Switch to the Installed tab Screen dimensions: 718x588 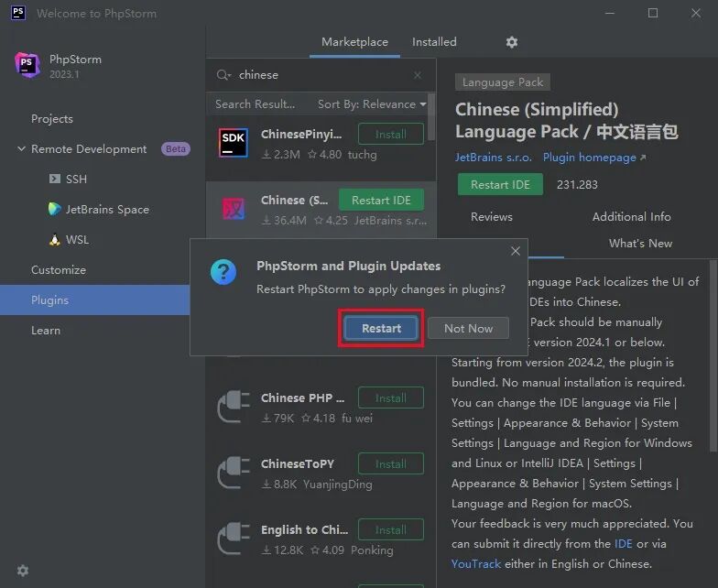click(x=434, y=42)
